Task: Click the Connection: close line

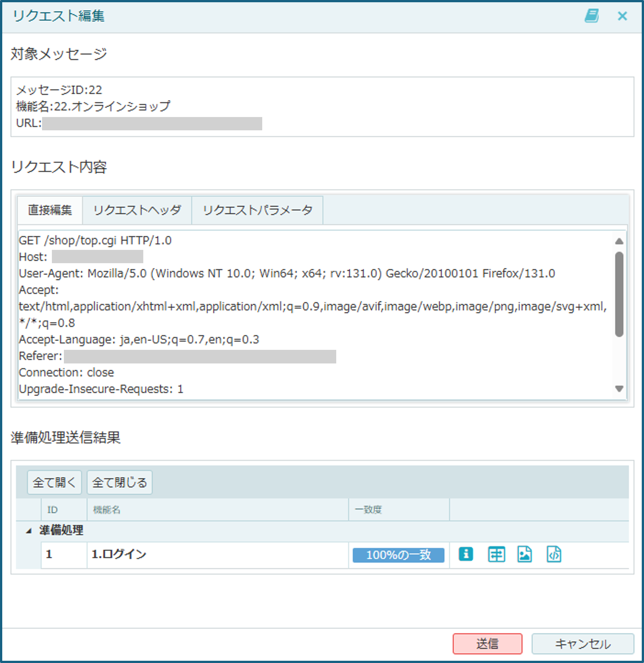Action: coord(66,372)
